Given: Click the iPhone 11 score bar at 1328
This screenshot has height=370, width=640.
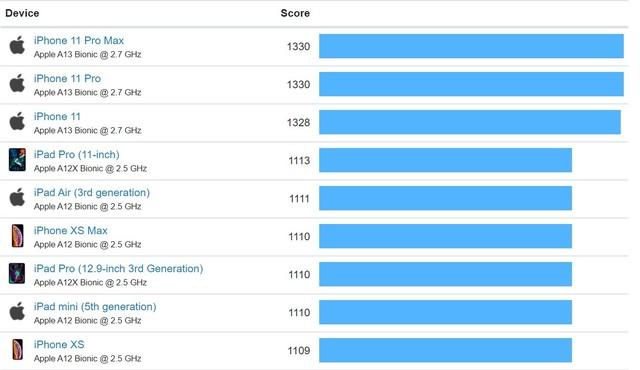Looking at the screenshot, I should coord(470,122).
